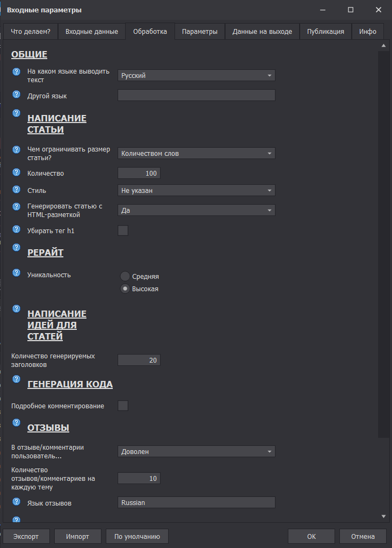Image resolution: width=392 pixels, height=548 pixels.
Task: Focus Язык отзывов field containing Russian
Action: pyautogui.click(x=197, y=502)
